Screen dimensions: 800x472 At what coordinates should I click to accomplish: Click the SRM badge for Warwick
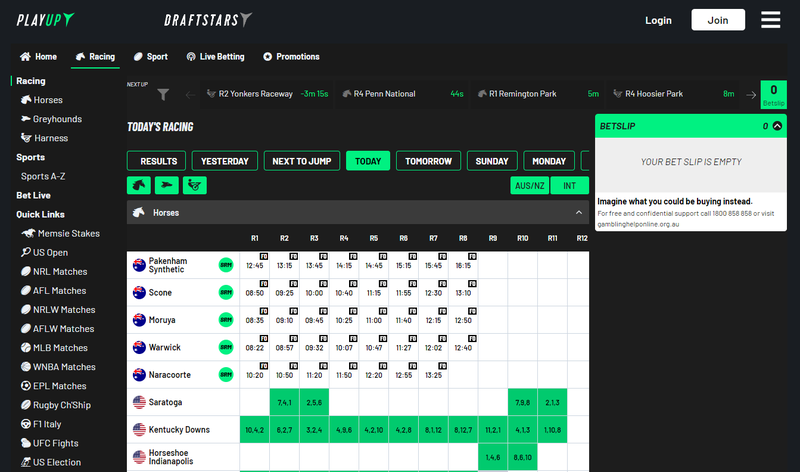pyautogui.click(x=226, y=347)
